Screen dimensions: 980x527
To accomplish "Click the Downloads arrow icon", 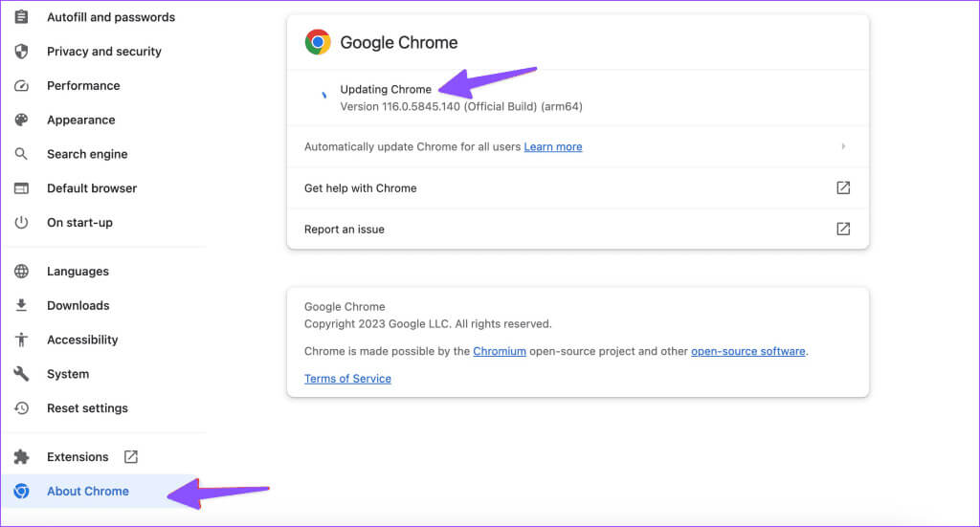I will point(21,305).
